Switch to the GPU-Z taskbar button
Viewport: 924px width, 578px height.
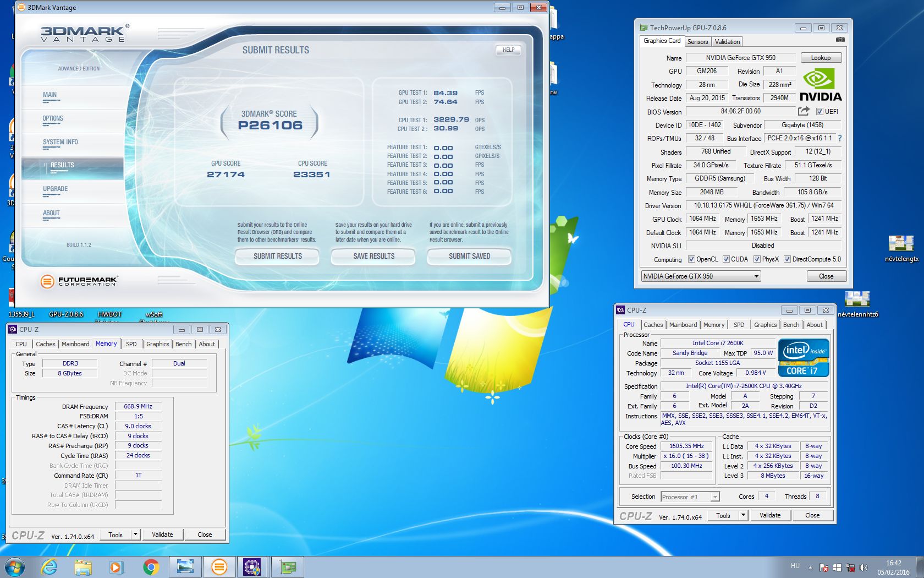(x=287, y=566)
